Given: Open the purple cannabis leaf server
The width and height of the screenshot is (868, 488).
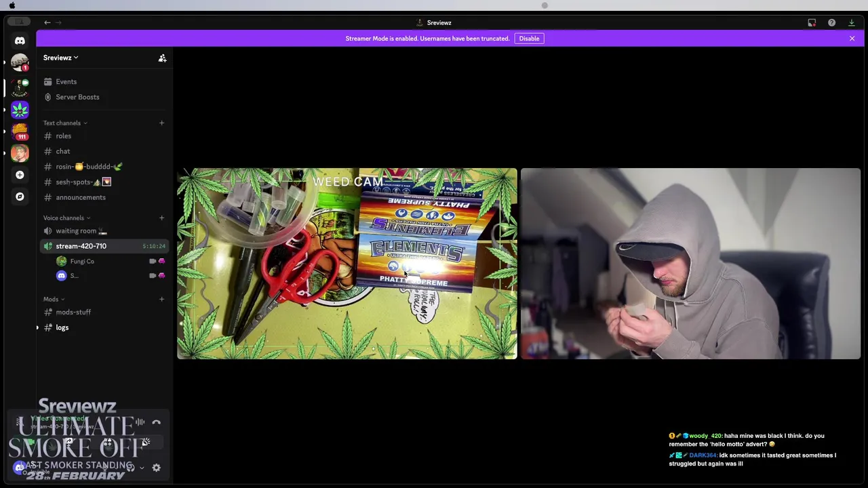Looking at the screenshot, I should click(x=20, y=109).
